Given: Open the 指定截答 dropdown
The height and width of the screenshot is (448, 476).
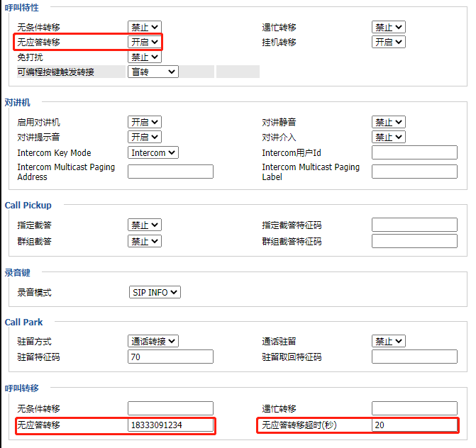Looking at the screenshot, I should pyautogui.click(x=145, y=225).
